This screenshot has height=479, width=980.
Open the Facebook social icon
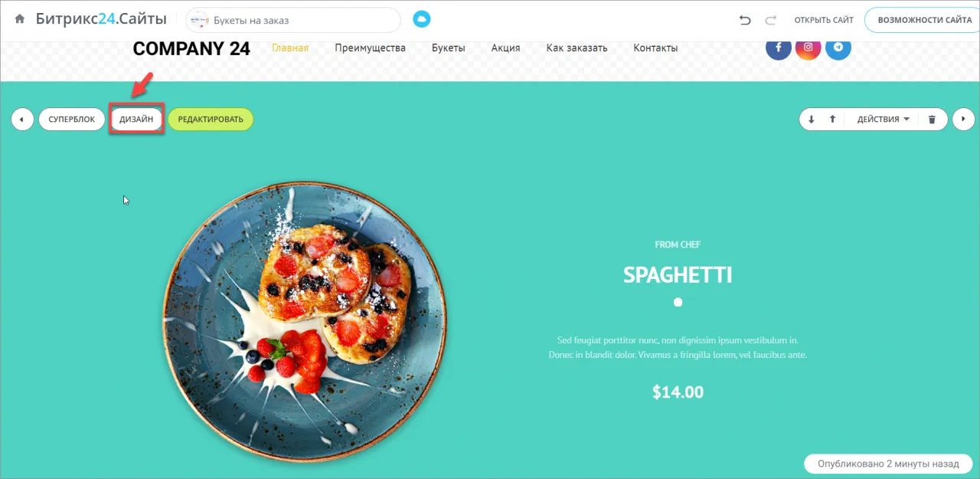[779, 48]
